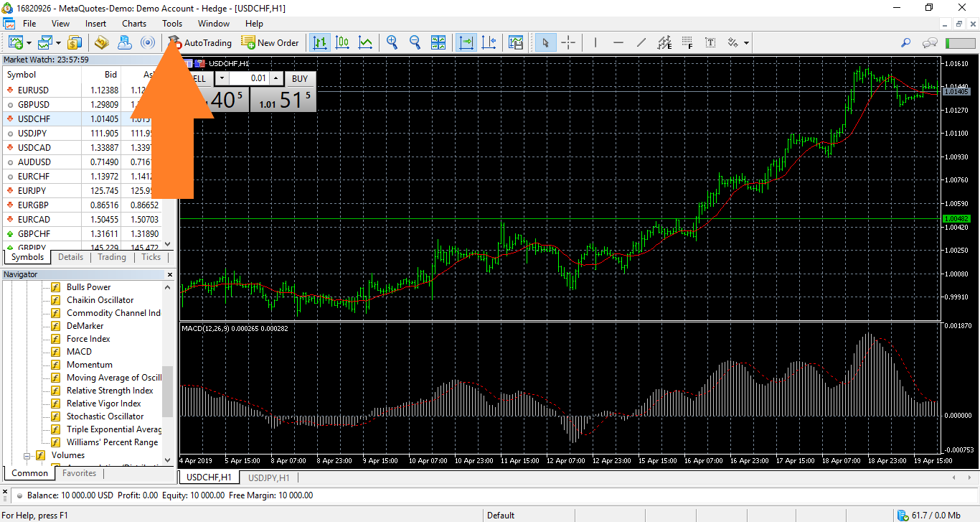Screen dimensions: 980x522
Task: Draw a Horizontal Line tool
Action: (x=618, y=42)
